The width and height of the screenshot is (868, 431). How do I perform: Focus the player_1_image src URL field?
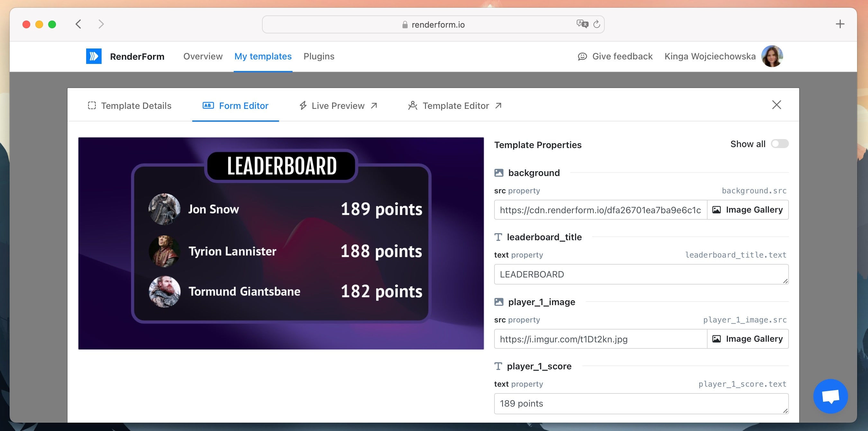click(601, 339)
